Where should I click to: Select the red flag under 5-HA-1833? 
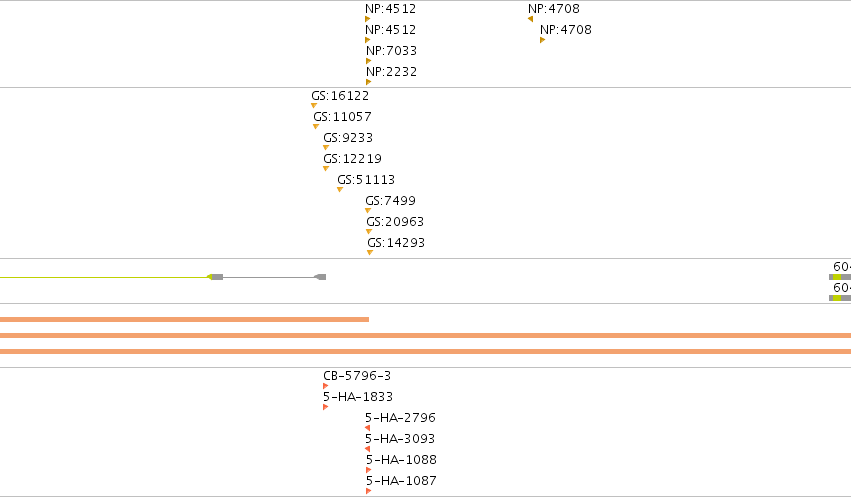(326, 407)
